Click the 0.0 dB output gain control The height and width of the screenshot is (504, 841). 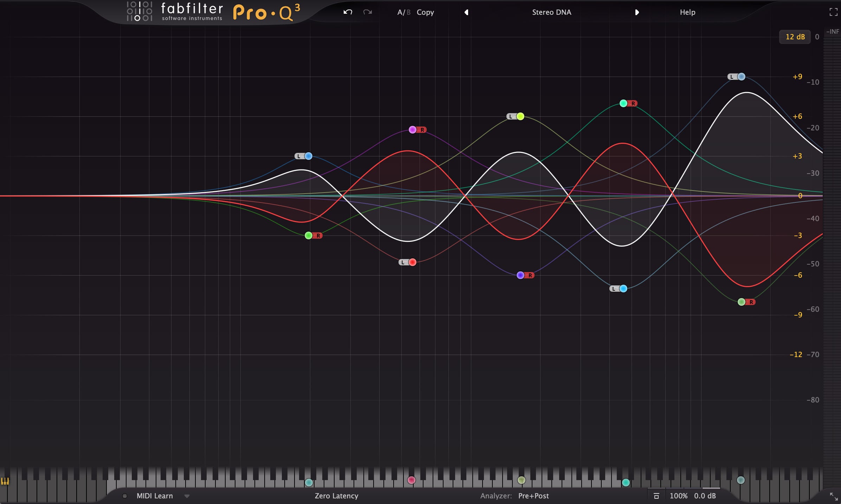705,496
